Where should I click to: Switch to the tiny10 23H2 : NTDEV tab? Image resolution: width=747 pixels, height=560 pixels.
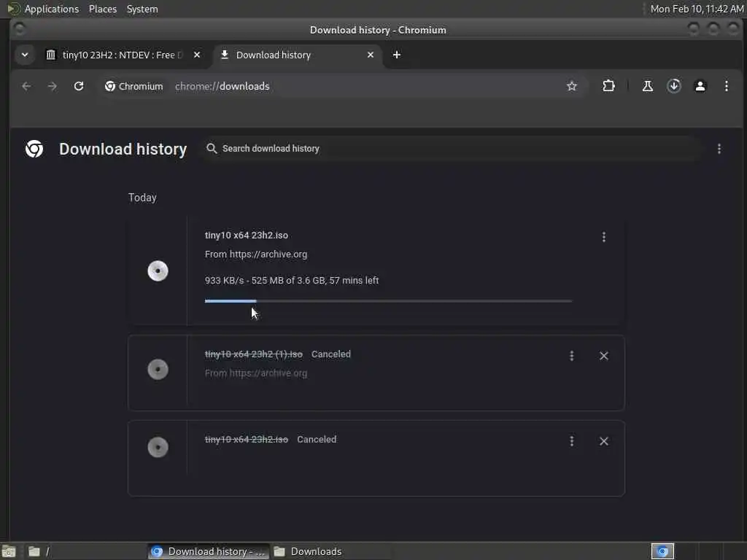pos(123,55)
